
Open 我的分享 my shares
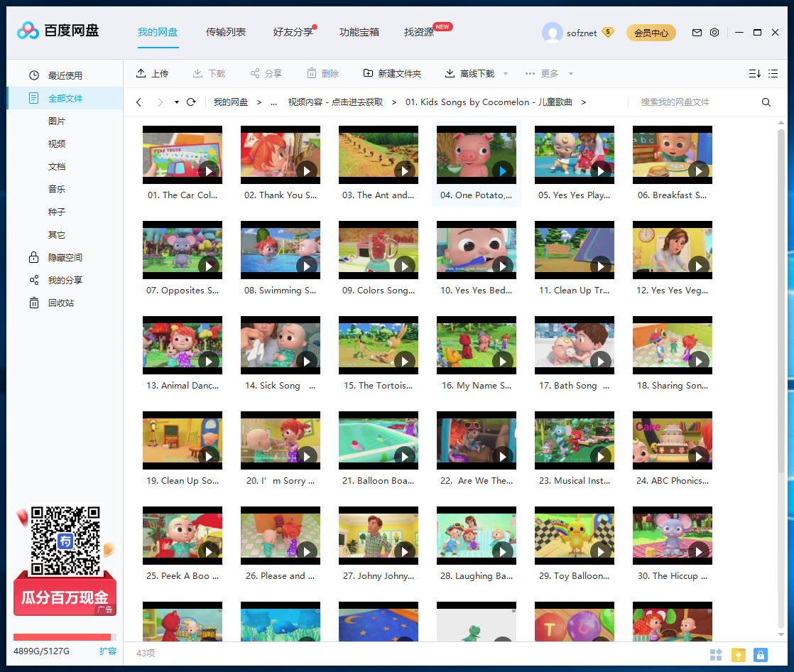pyautogui.click(x=65, y=281)
